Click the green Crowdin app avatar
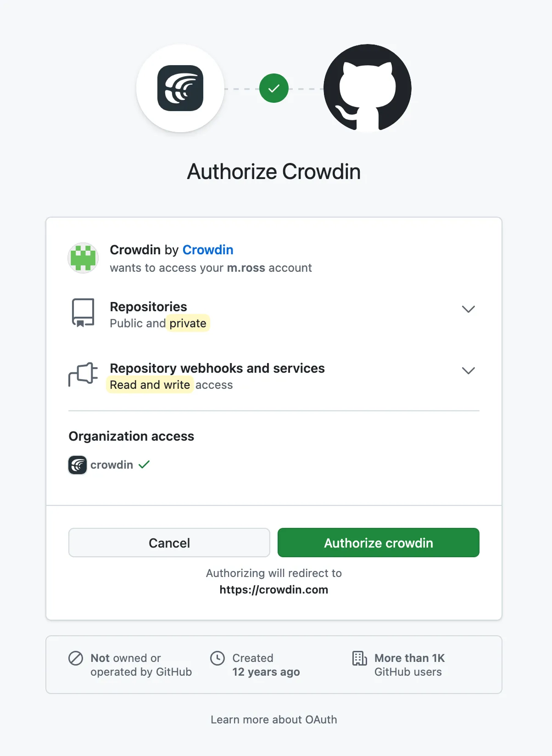 click(x=83, y=258)
